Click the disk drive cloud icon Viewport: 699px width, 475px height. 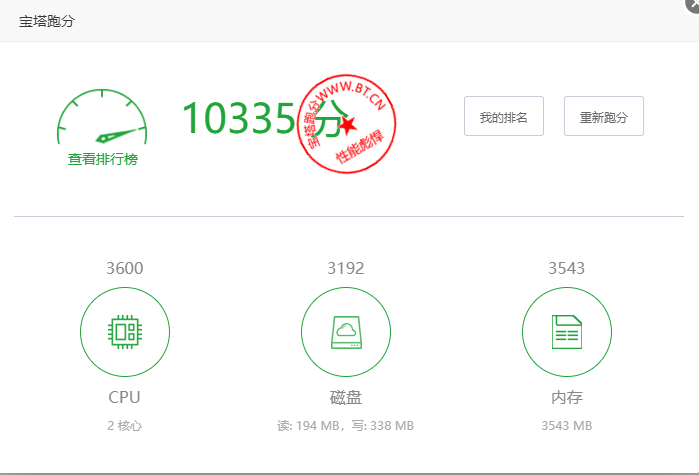[346, 332]
